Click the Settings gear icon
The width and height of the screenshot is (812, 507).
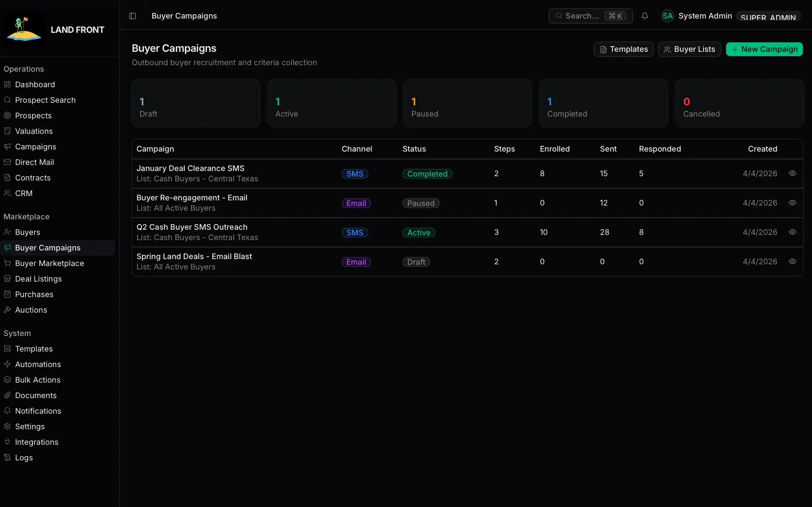(7, 427)
